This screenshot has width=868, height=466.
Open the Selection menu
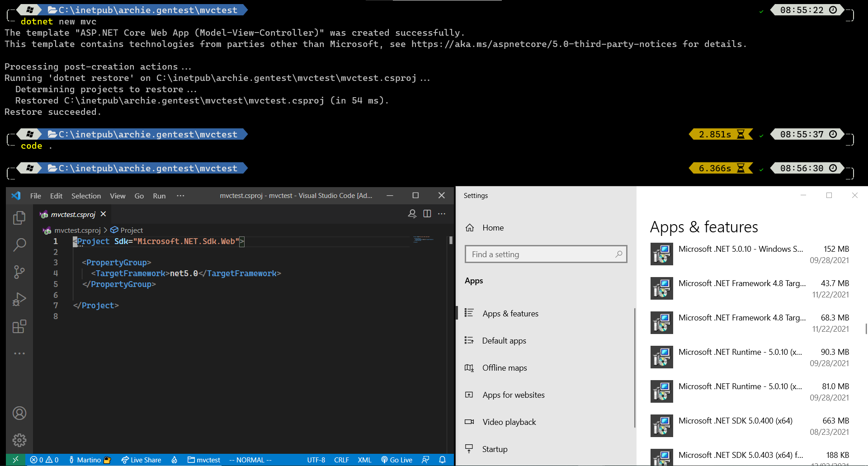pyautogui.click(x=86, y=196)
